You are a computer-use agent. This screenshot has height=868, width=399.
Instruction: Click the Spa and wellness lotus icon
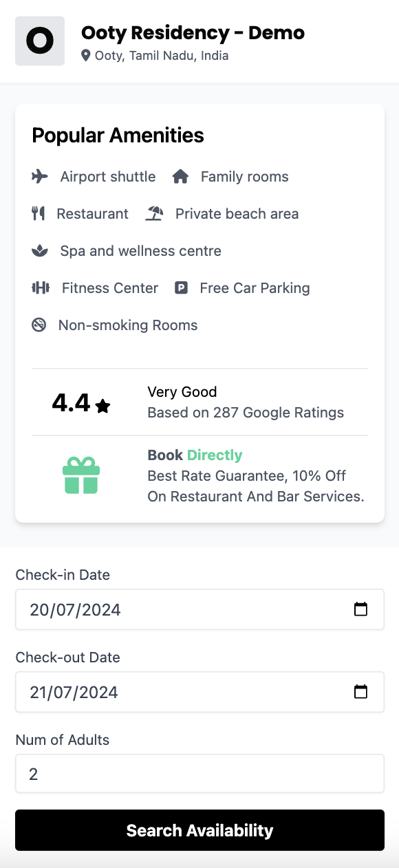(40, 251)
